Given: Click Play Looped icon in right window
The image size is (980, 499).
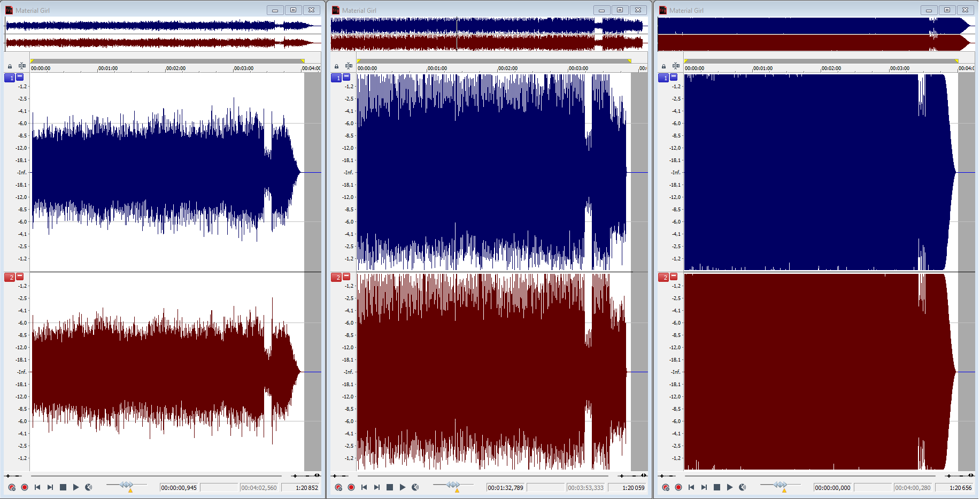Looking at the screenshot, I should pos(743,487).
